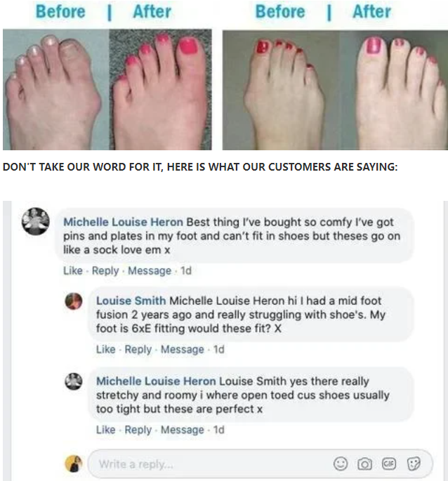Click Michelle's avatar on the reply comment
This screenshot has height=481, width=448.
point(74,381)
